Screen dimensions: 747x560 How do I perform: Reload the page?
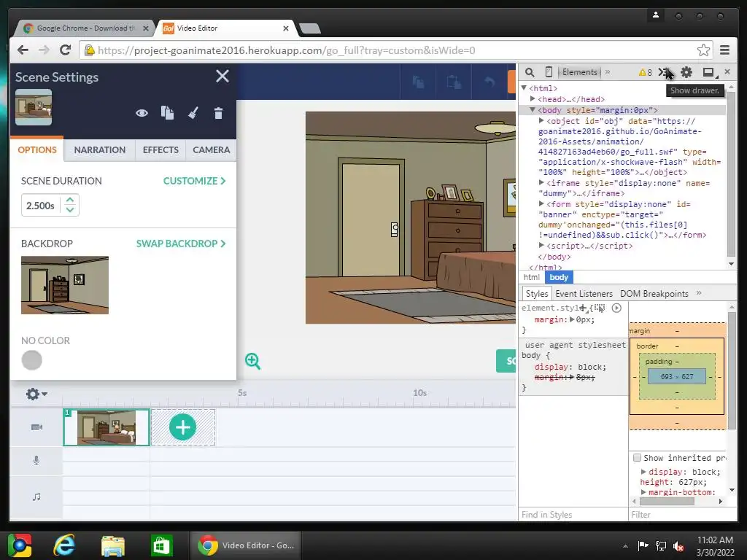(x=65, y=50)
